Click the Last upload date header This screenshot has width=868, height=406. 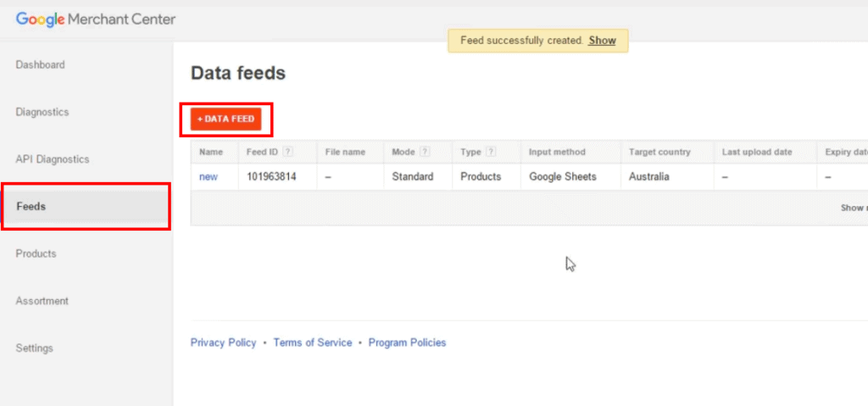coord(757,152)
